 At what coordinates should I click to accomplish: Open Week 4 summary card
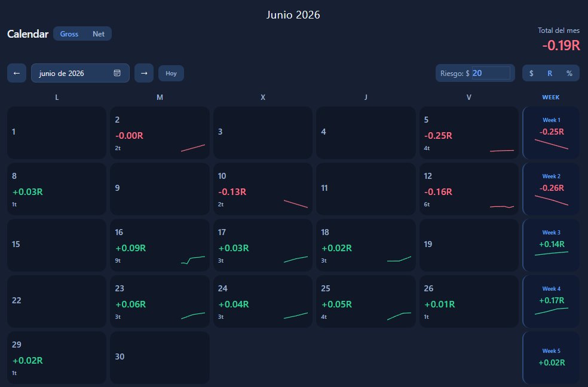[x=551, y=301]
